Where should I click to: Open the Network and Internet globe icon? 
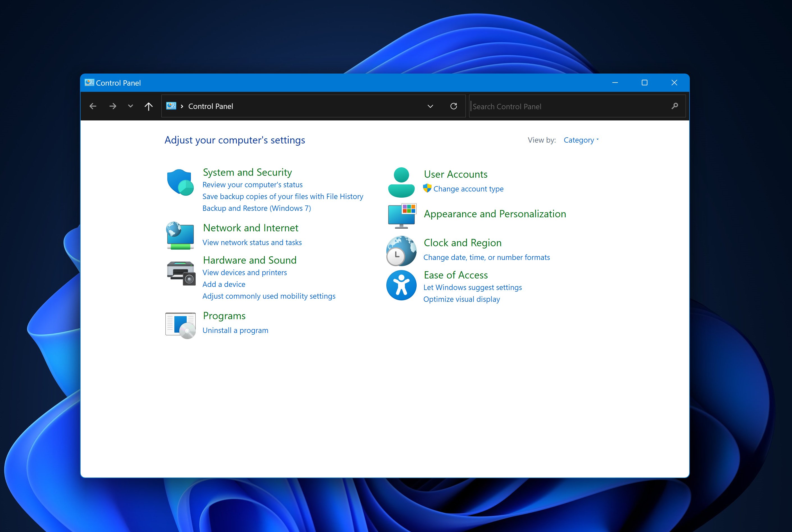(x=180, y=236)
